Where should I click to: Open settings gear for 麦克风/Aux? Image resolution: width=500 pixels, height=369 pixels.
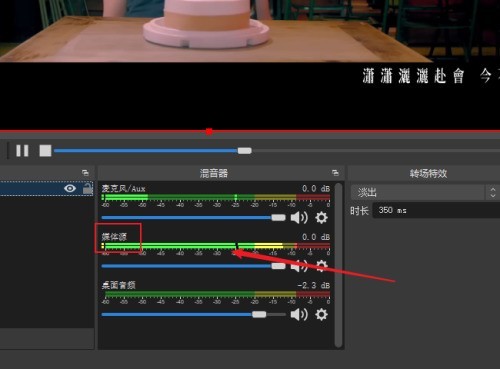click(321, 218)
